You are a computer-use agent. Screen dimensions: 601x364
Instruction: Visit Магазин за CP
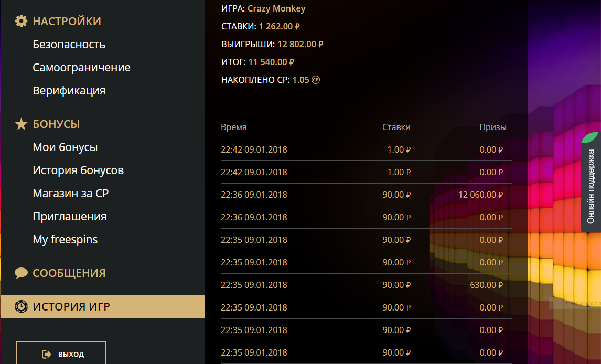coord(70,194)
